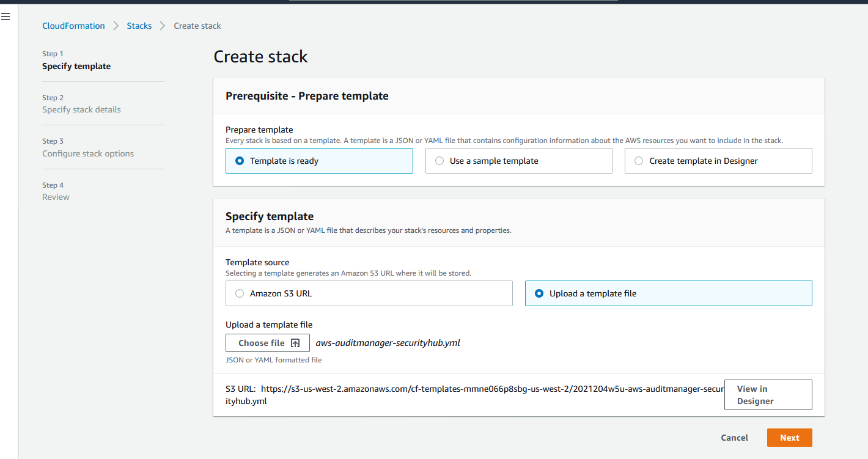Click the S3 URL https address text
868x459 pixels.
click(x=475, y=395)
